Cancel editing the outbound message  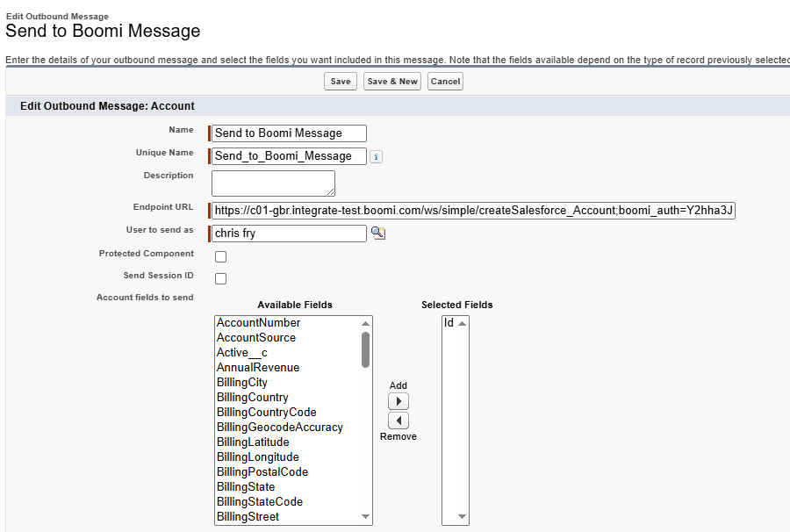click(x=445, y=82)
